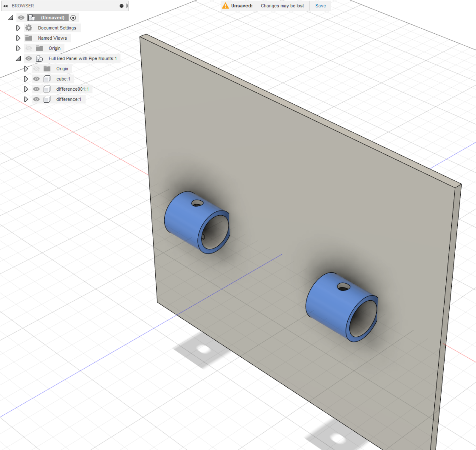Click the root (Unsaved) component icon
Viewport: 476px width, 450px height.
32,18
